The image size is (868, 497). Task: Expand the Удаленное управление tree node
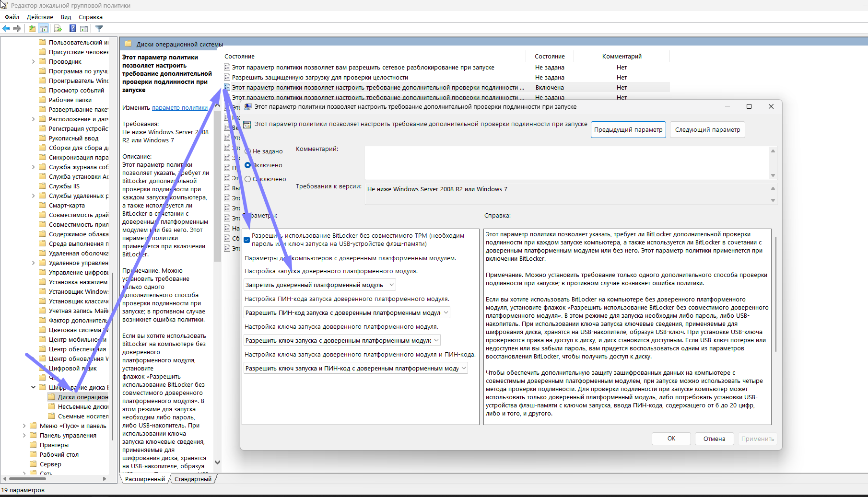[x=33, y=263]
